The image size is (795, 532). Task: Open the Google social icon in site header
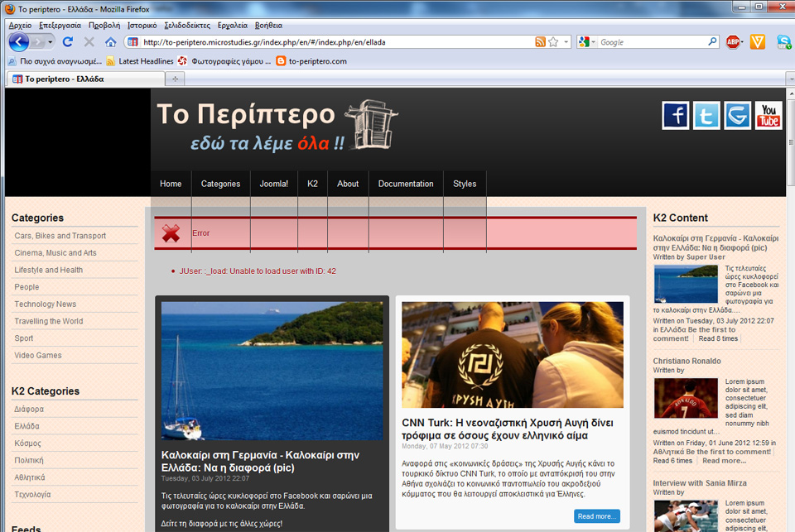pyautogui.click(x=737, y=115)
